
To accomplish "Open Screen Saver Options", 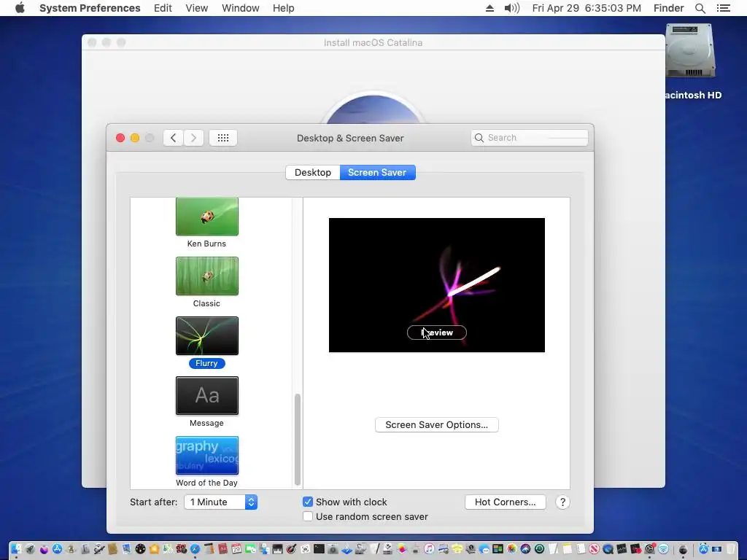I will (x=437, y=425).
